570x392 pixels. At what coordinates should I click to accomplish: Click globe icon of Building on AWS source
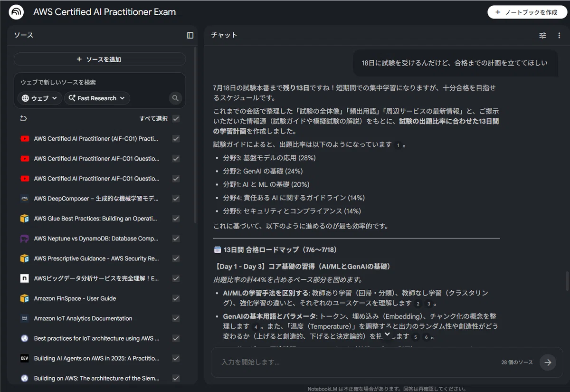pos(25,378)
